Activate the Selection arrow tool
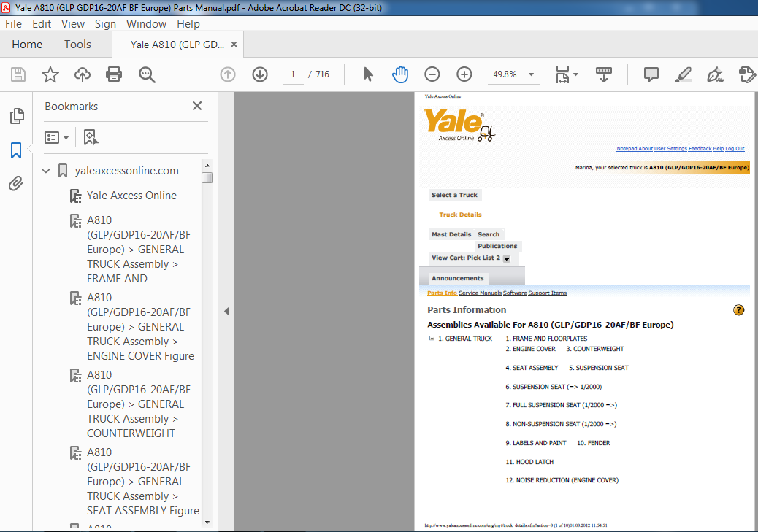Image resolution: width=758 pixels, height=532 pixels. click(368, 74)
